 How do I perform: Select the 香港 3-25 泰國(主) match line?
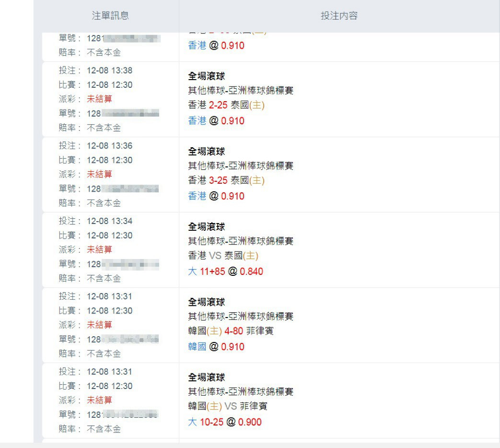tap(226, 180)
